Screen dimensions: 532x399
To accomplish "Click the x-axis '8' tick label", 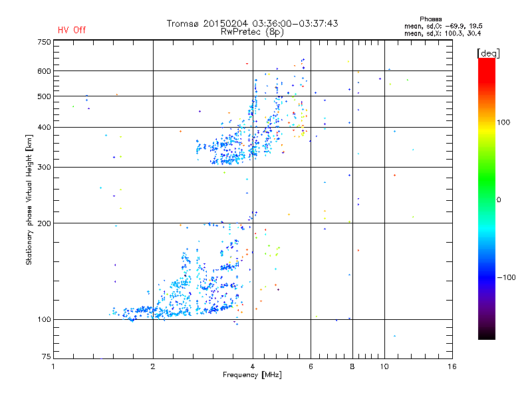I will pos(352,366).
